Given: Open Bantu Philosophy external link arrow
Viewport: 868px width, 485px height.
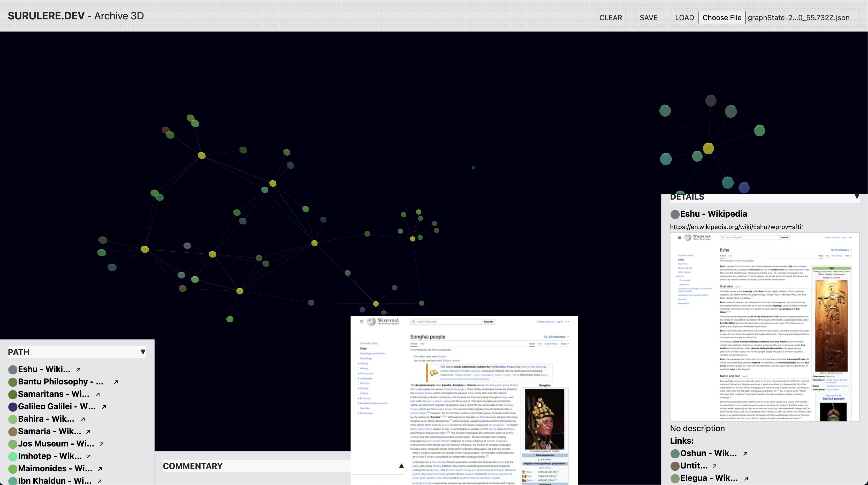Looking at the screenshot, I should coord(116,382).
